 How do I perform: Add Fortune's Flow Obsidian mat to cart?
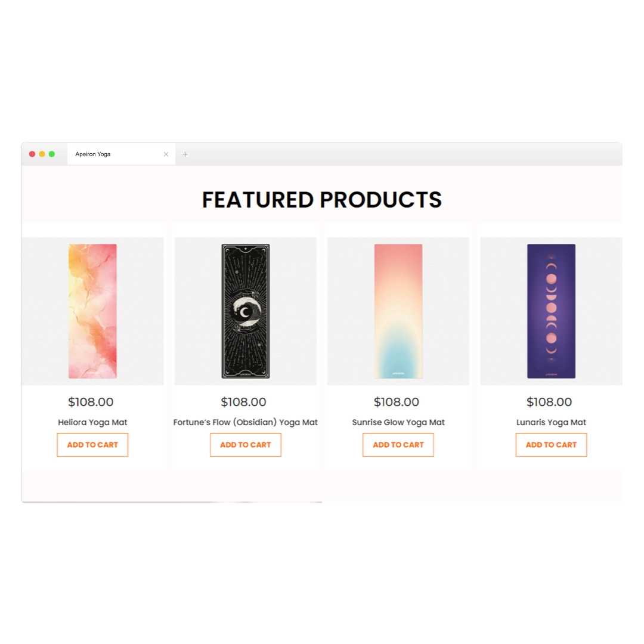pyautogui.click(x=246, y=445)
